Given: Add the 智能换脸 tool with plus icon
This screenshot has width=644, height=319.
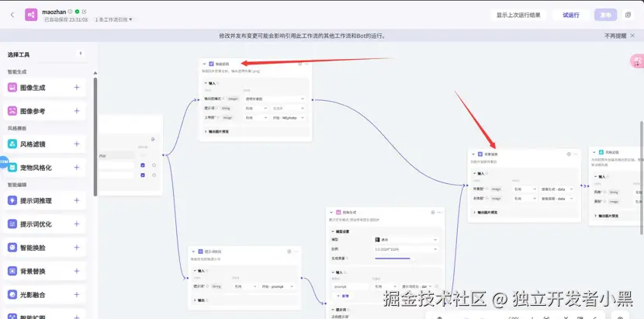Looking at the screenshot, I should pyautogui.click(x=77, y=248).
